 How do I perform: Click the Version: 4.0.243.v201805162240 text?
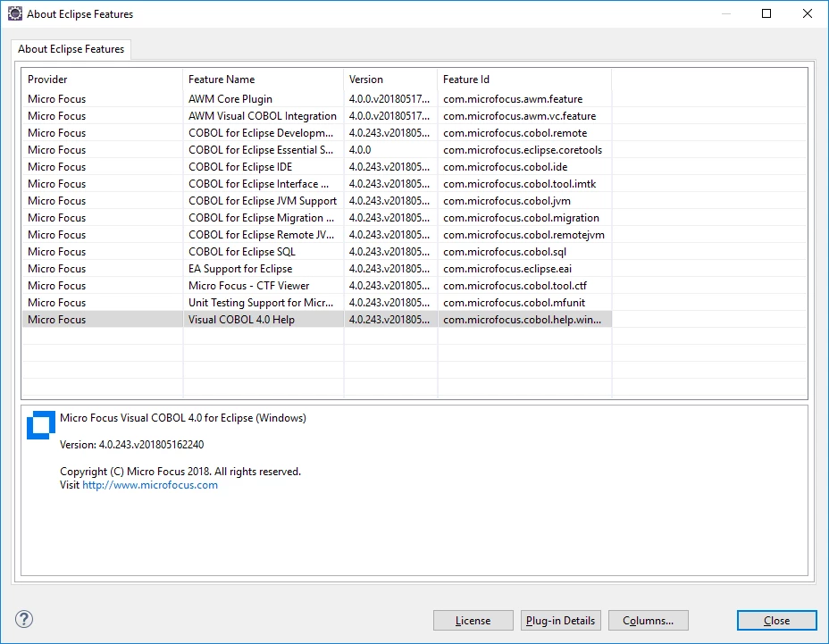point(131,445)
